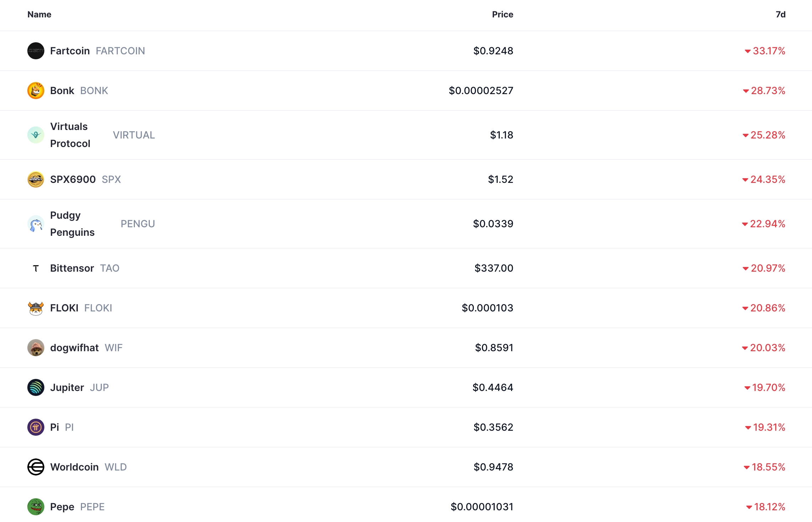Click the Pudgy Penguins penguin icon
The image size is (812, 522).
tap(36, 224)
